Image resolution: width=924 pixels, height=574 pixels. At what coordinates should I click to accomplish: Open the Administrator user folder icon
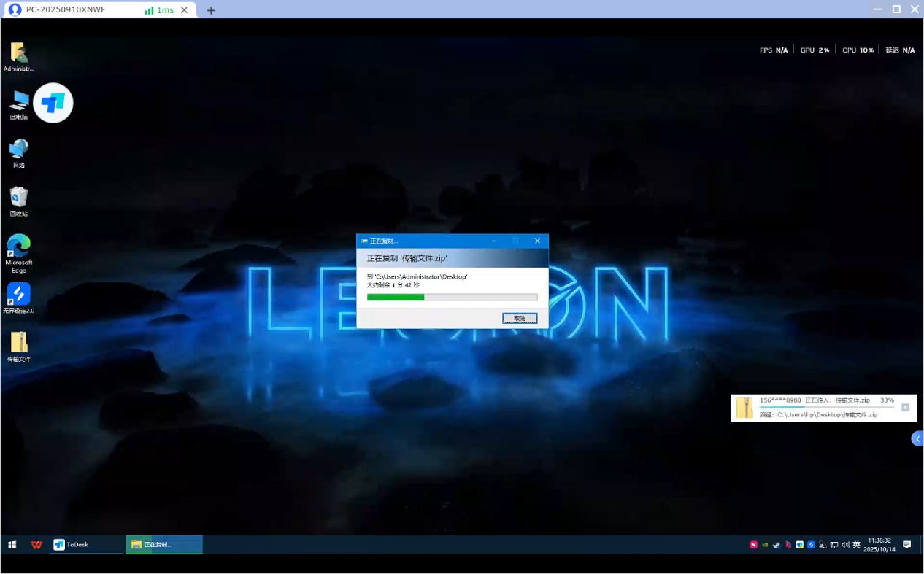(19, 54)
